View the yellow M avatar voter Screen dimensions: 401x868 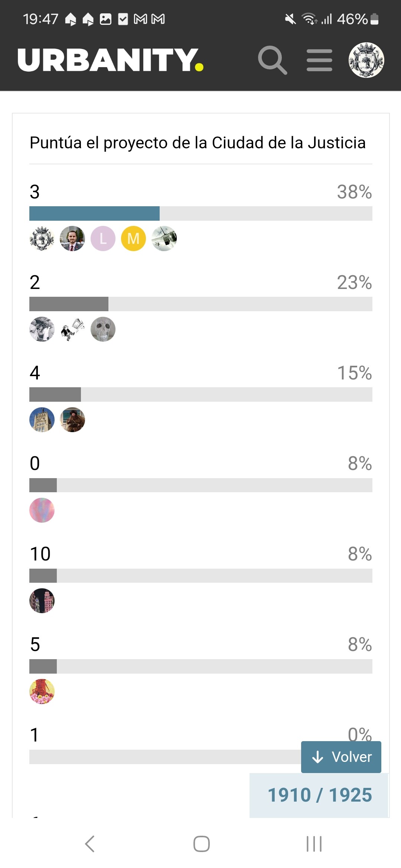(134, 239)
